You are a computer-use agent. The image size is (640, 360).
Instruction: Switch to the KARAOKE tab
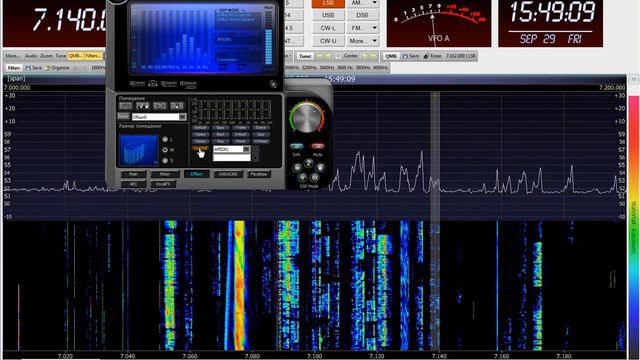coord(228,174)
